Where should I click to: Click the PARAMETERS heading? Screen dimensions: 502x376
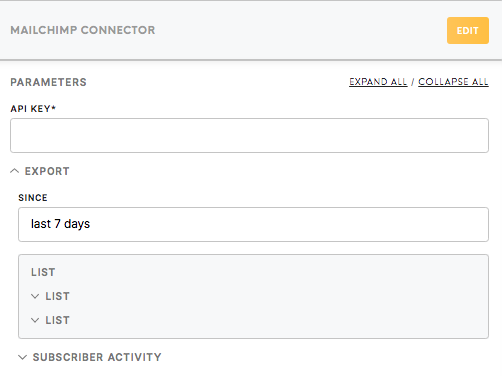point(48,82)
